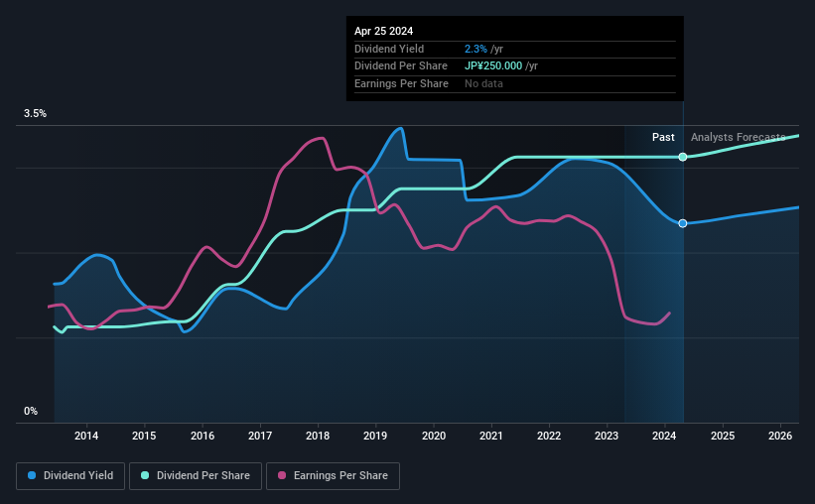Click the 2024 x-axis label

(664, 436)
